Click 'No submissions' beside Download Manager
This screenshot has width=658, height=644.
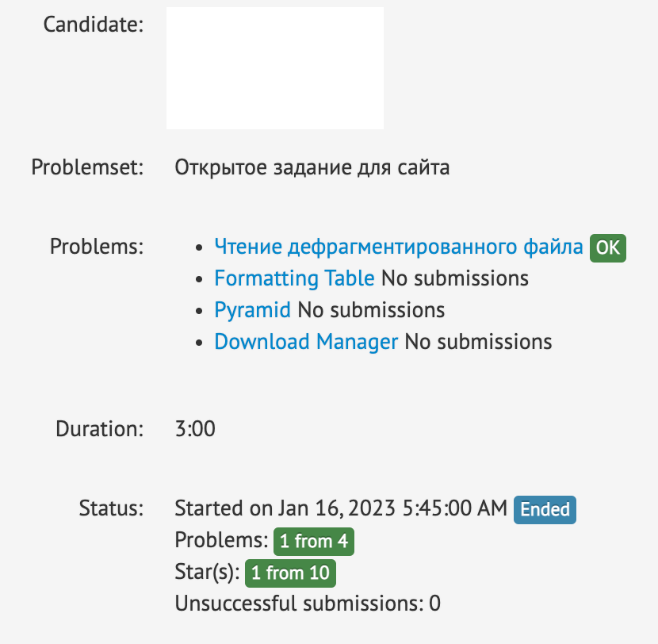(479, 342)
